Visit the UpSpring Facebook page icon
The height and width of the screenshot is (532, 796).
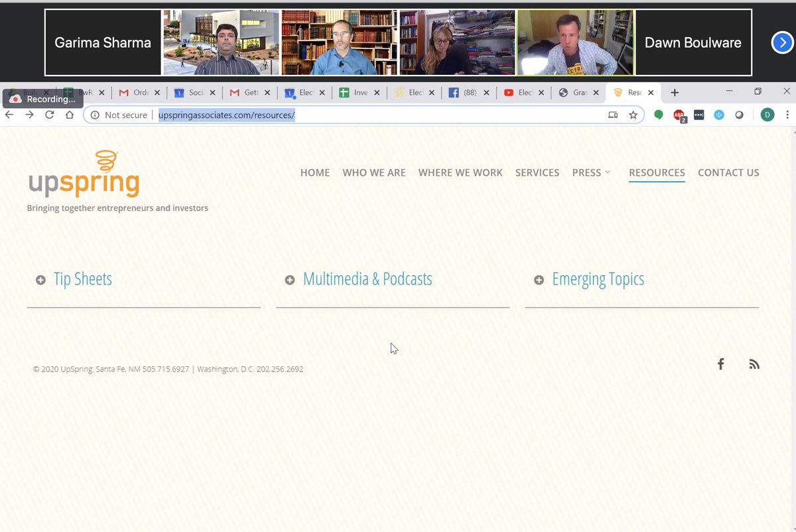click(x=721, y=364)
